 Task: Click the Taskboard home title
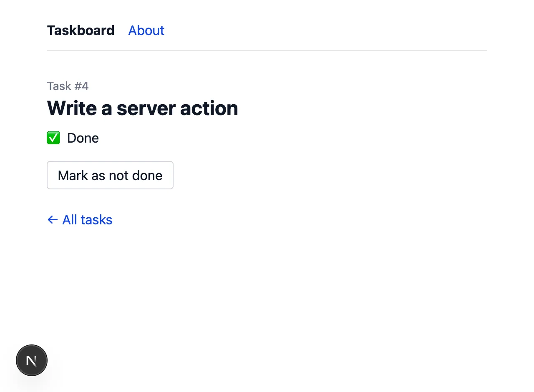[81, 30]
